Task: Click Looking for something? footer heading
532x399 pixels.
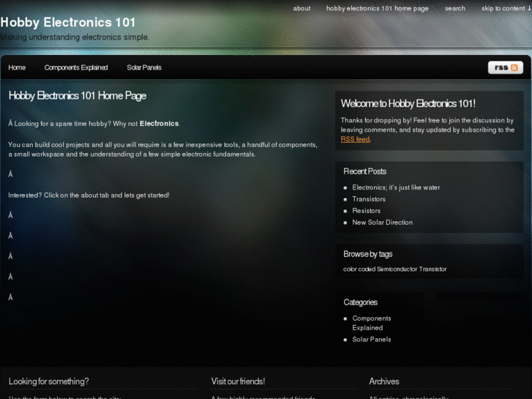Action: 48,381
